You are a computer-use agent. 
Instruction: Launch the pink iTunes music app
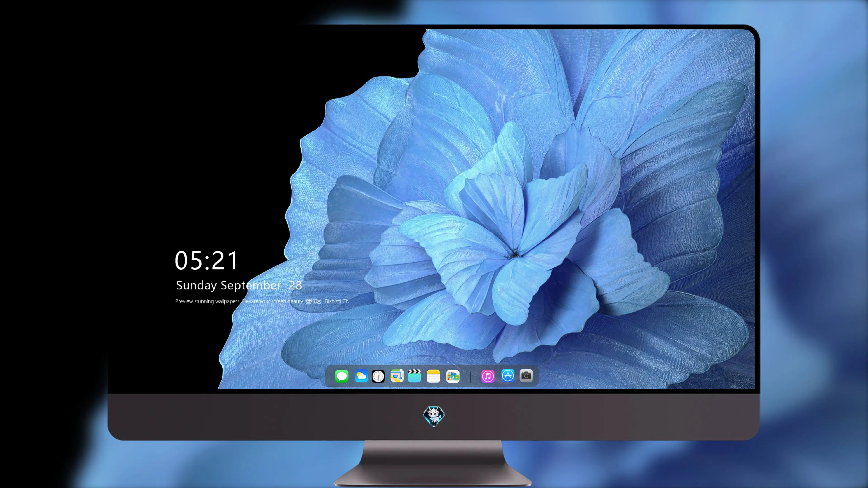coord(488,376)
